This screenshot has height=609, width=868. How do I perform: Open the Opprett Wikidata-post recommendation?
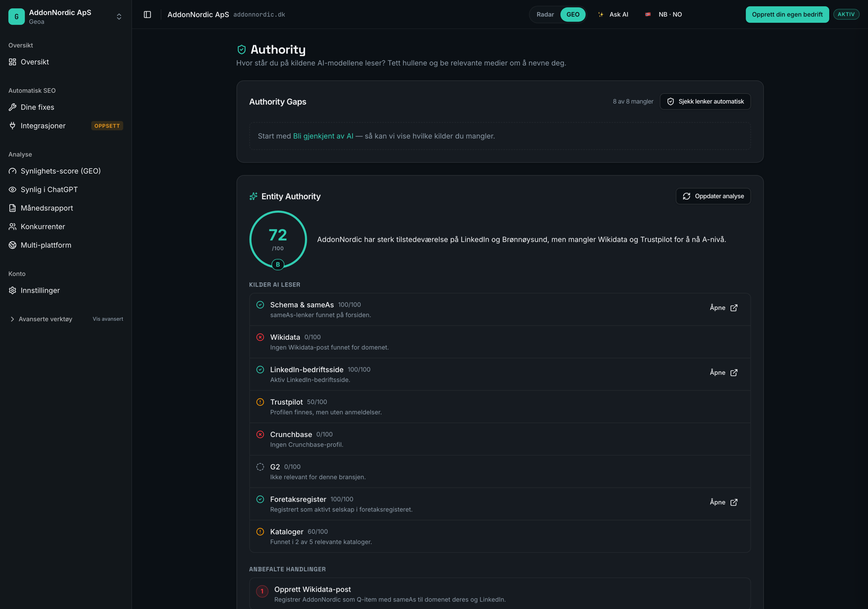(x=500, y=594)
